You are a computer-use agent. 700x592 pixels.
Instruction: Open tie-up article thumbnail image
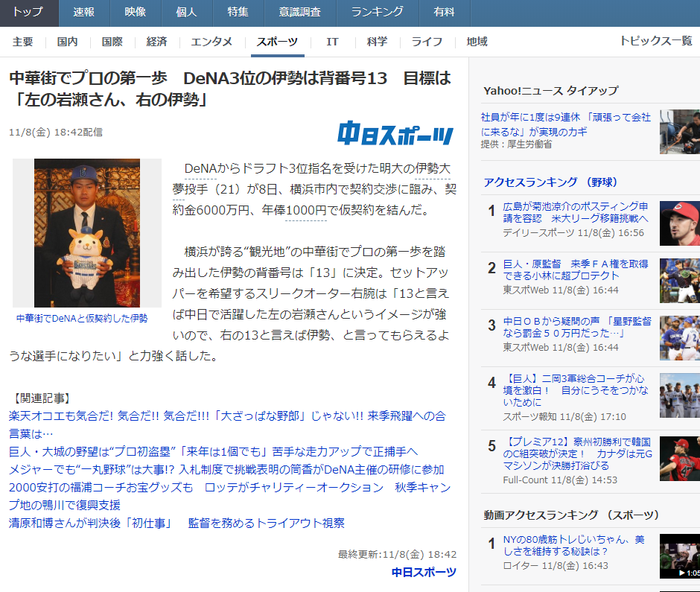[x=680, y=132]
